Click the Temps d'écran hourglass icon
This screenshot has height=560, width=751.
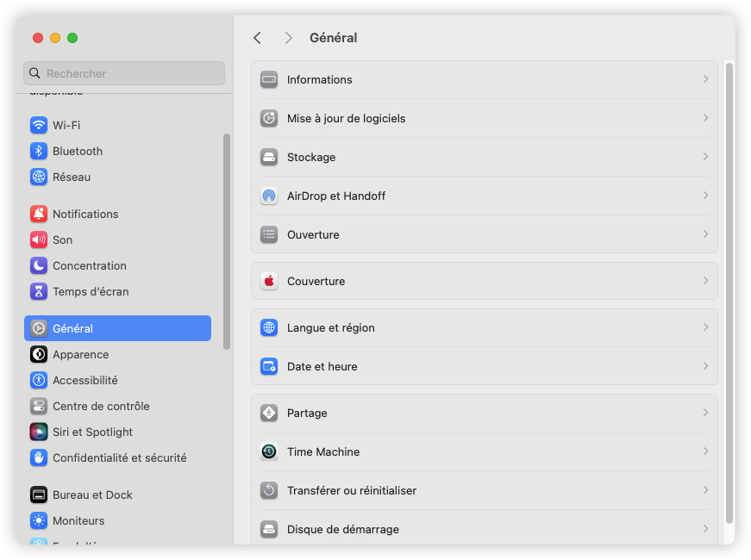[39, 291]
